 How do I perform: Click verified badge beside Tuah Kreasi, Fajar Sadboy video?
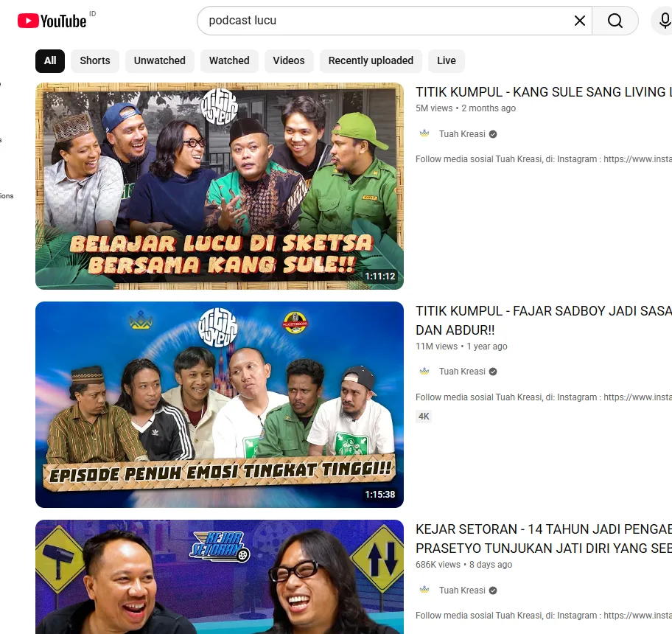493,372
